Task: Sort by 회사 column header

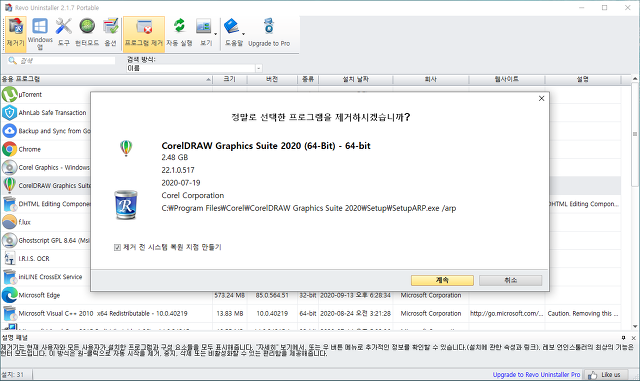Action: [431, 79]
